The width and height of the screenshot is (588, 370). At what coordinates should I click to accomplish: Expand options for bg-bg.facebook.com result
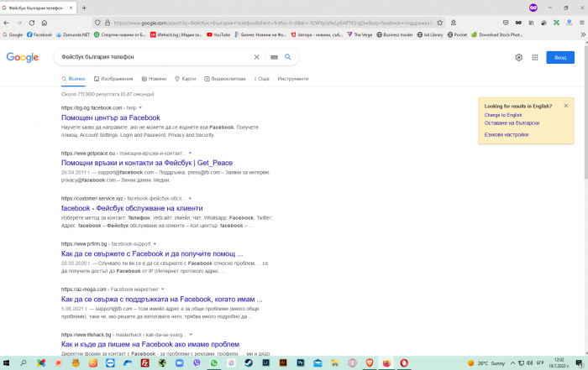140,108
